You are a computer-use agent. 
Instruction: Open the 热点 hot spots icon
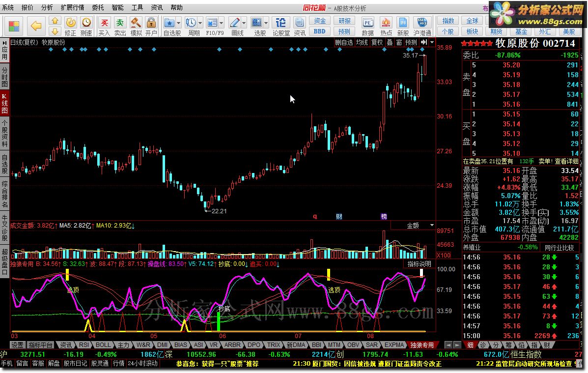click(x=386, y=26)
